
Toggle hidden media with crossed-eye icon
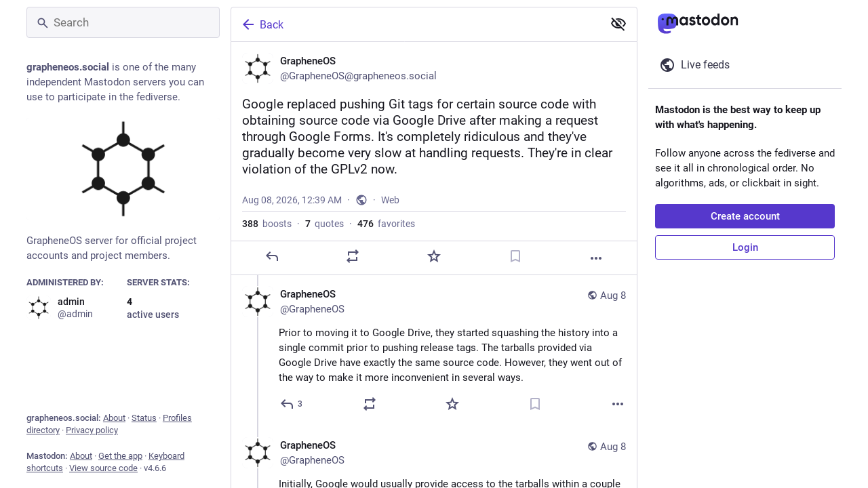coord(618,24)
